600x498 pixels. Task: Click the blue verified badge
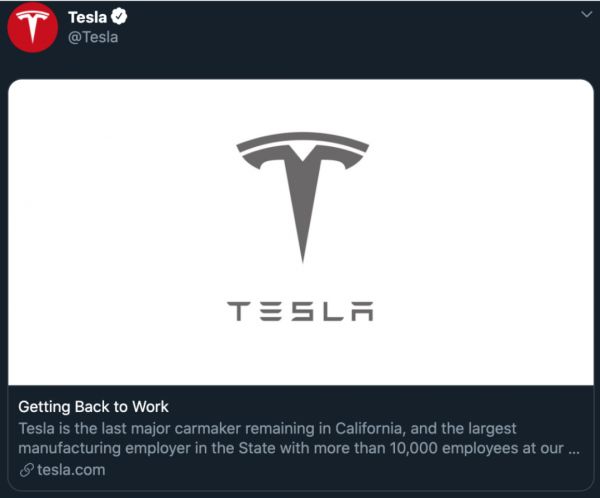coord(119,18)
